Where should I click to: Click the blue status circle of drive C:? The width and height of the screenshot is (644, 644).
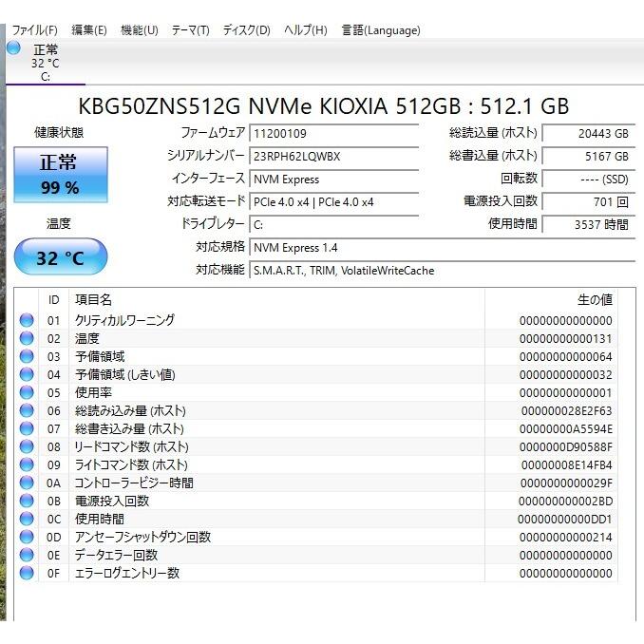pos(13,48)
